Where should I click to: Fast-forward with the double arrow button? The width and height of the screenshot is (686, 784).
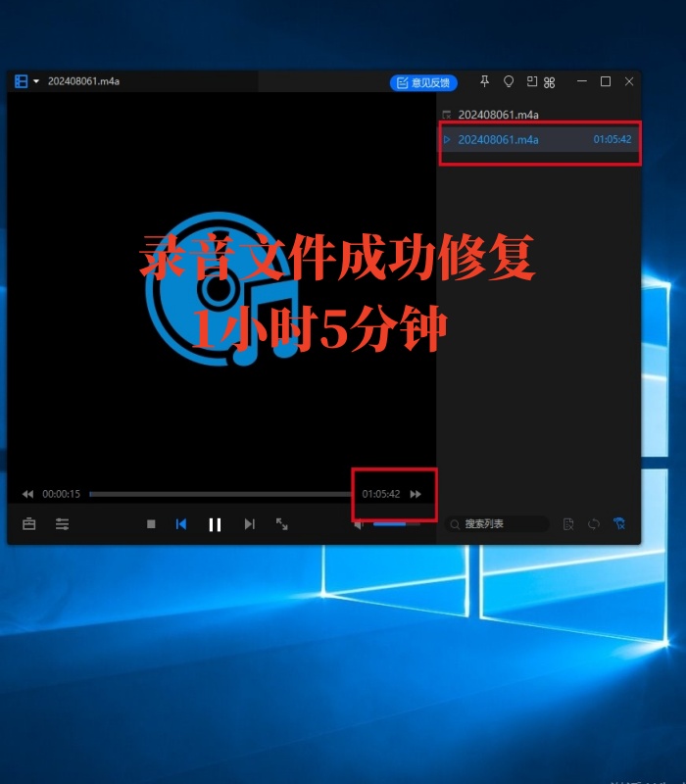[416, 494]
